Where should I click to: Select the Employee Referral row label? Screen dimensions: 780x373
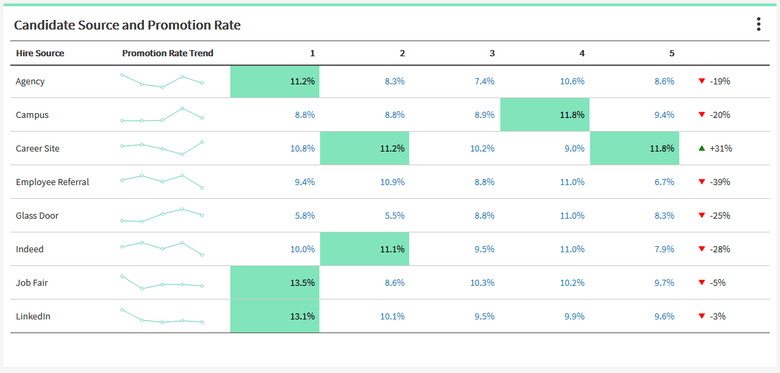click(x=52, y=182)
